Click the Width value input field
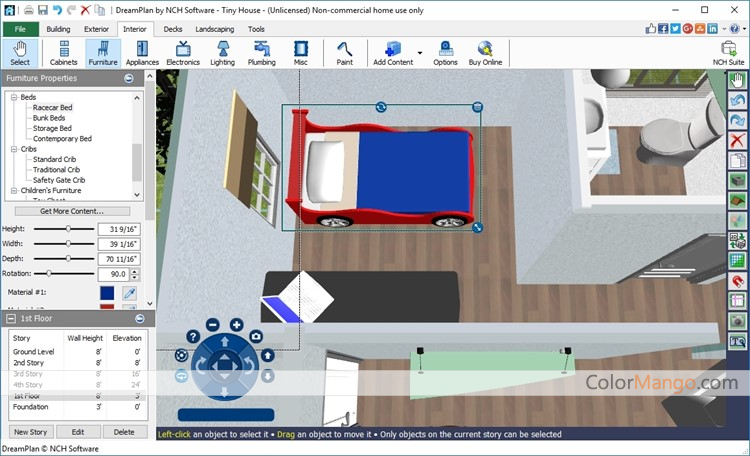 [x=119, y=244]
